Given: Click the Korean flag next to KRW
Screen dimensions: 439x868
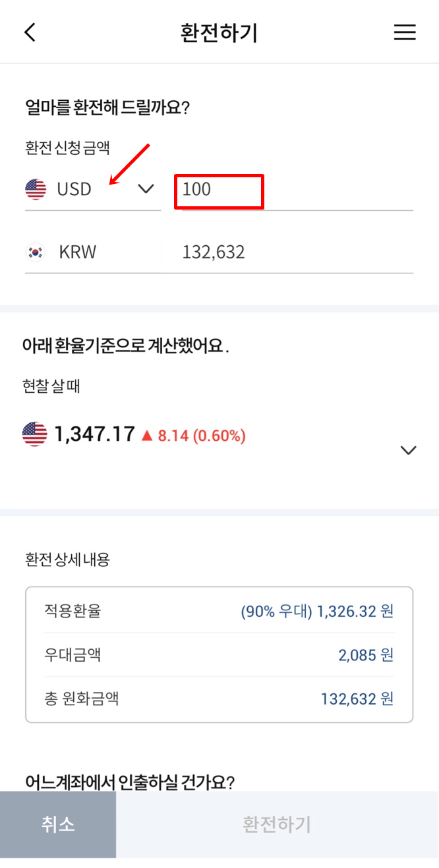Looking at the screenshot, I should click(x=35, y=252).
